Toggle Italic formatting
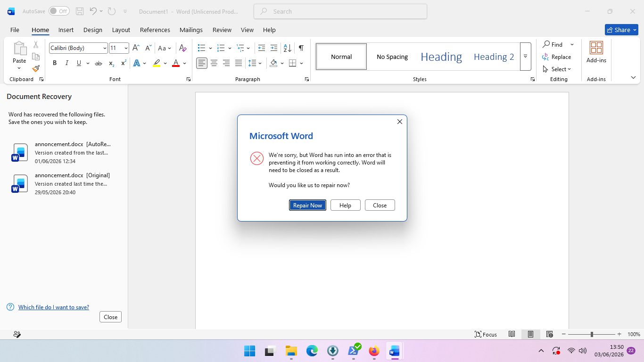 (x=67, y=63)
